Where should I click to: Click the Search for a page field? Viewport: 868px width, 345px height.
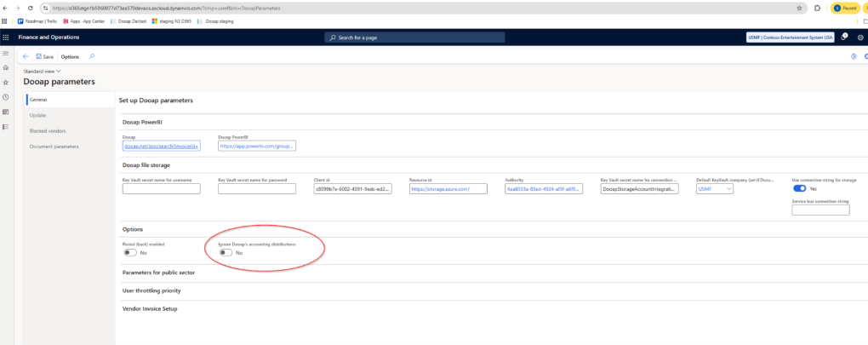click(415, 37)
